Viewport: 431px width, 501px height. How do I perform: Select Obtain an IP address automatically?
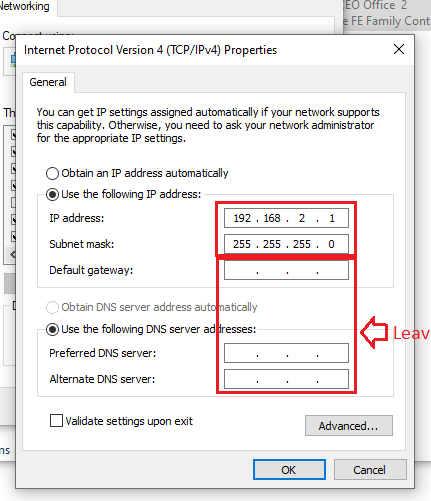52,173
